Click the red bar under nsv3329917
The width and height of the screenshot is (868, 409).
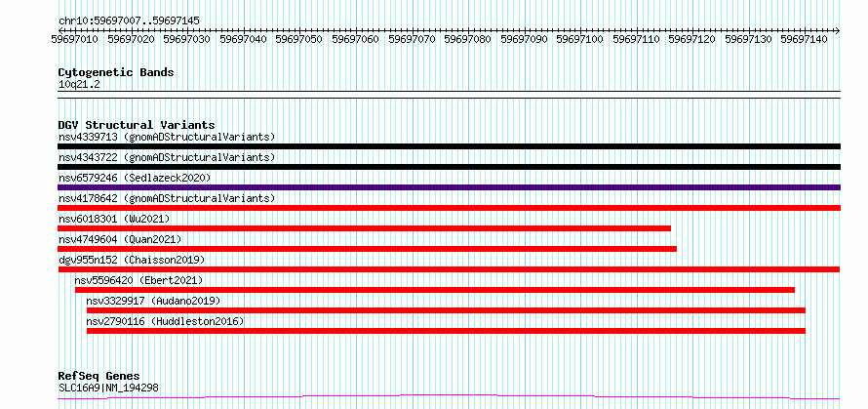tap(446, 310)
